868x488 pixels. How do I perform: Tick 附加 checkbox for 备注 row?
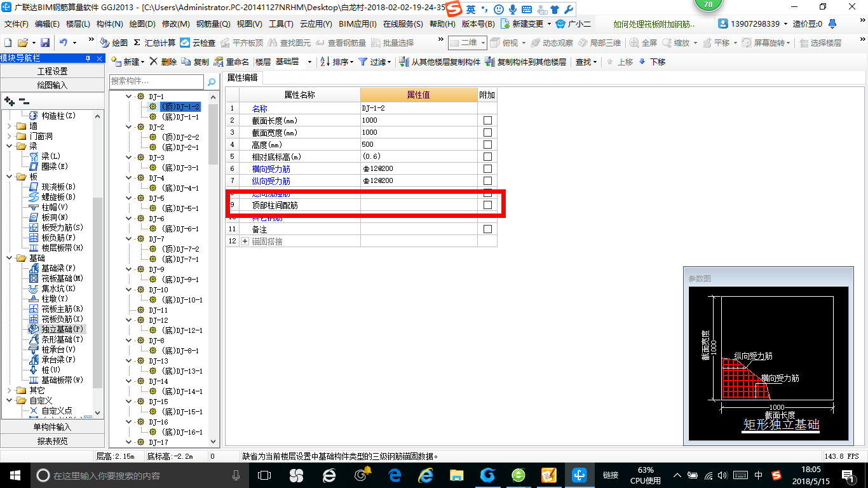[x=487, y=229]
